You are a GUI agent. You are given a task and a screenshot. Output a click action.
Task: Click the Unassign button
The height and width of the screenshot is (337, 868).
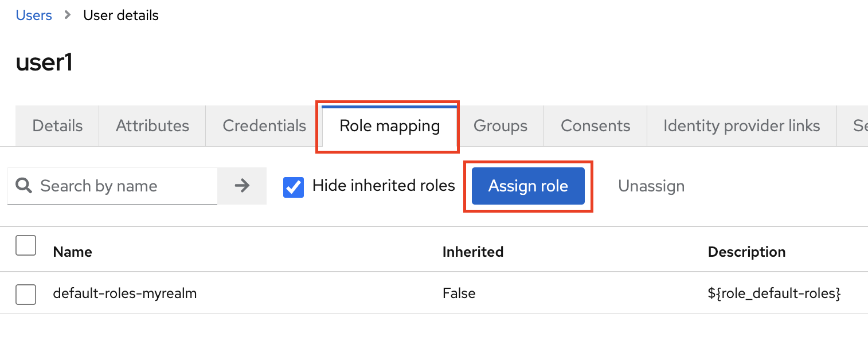click(651, 186)
